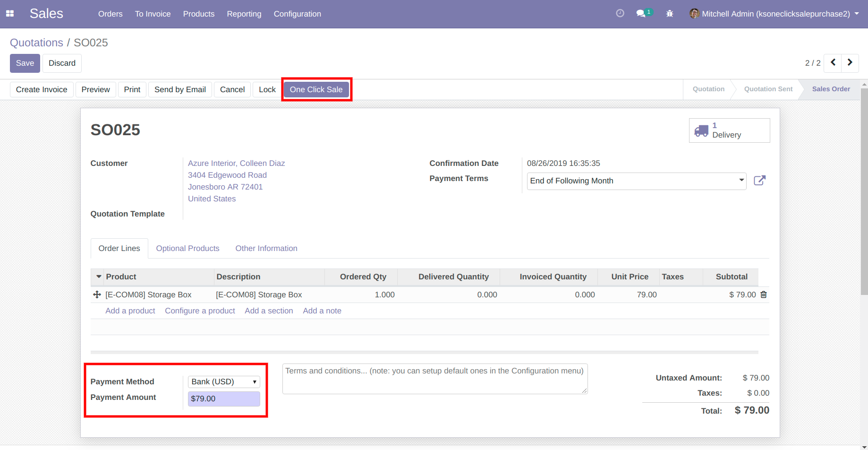The image size is (868, 450).
Task: Open the Delivery truck stat button
Action: click(x=729, y=130)
